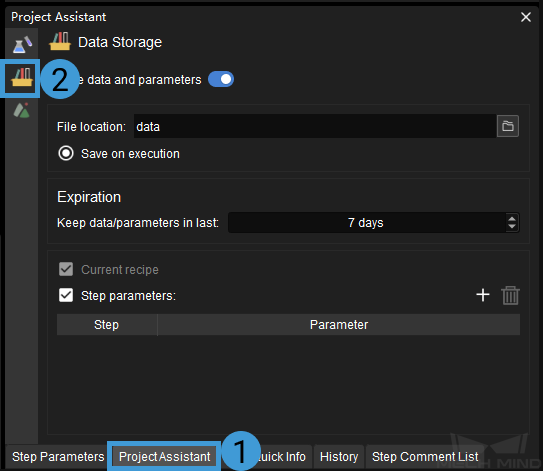Click the File location input field
The width and height of the screenshot is (543, 471).
(315, 126)
